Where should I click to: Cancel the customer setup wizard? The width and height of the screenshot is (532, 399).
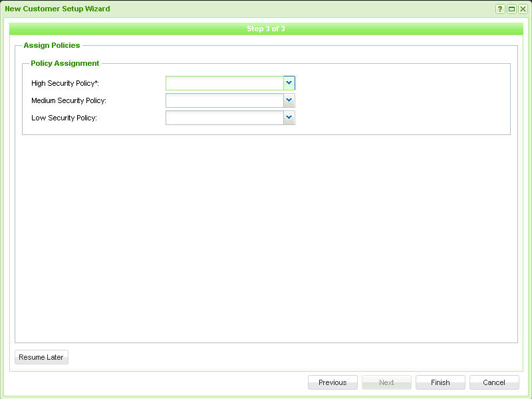(x=494, y=382)
